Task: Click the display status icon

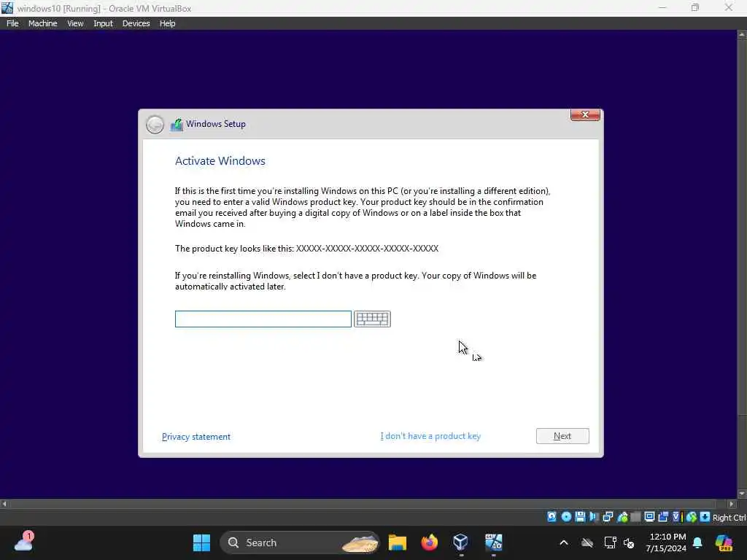Action: click(x=650, y=517)
